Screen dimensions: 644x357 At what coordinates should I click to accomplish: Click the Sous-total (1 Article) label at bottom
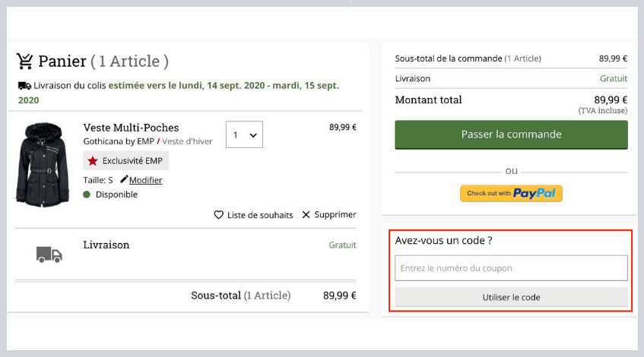coord(241,295)
